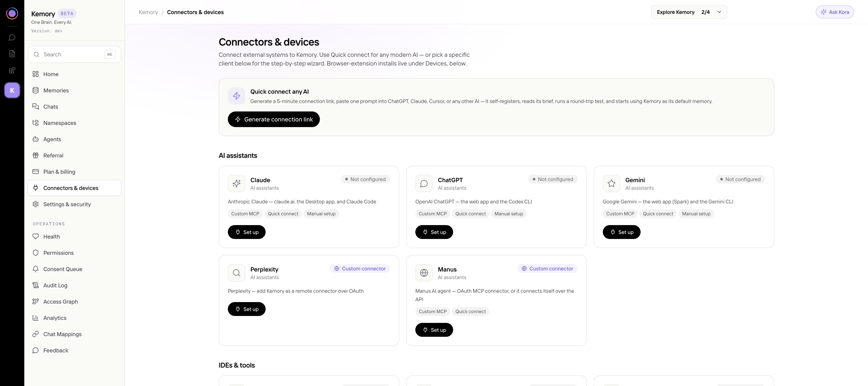Open Settings & security
The image size is (868, 386).
tap(74, 204)
